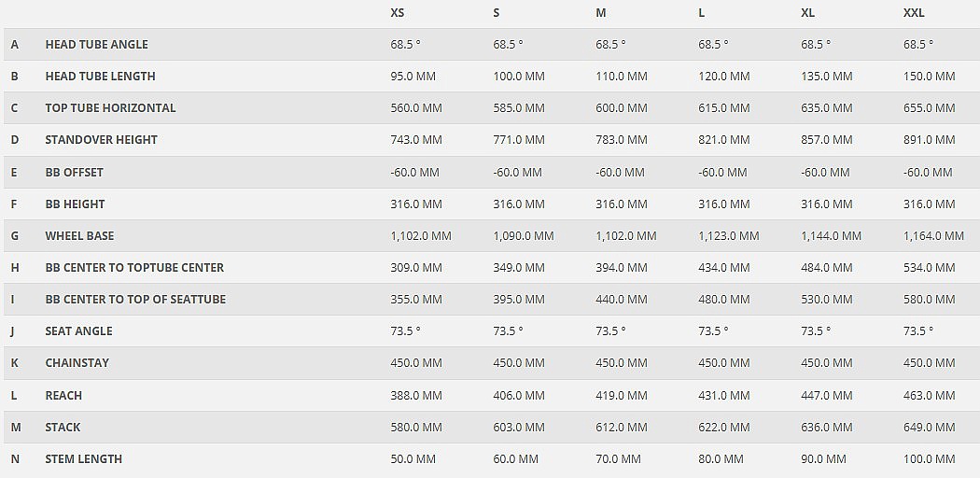Click the BB CENTER TO TOPTUBE CENTER label
Image resolution: width=980 pixels, height=478 pixels.
[x=134, y=268]
